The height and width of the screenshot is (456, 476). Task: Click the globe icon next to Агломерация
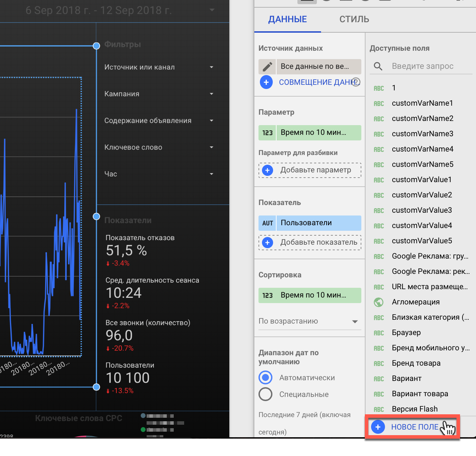379,302
